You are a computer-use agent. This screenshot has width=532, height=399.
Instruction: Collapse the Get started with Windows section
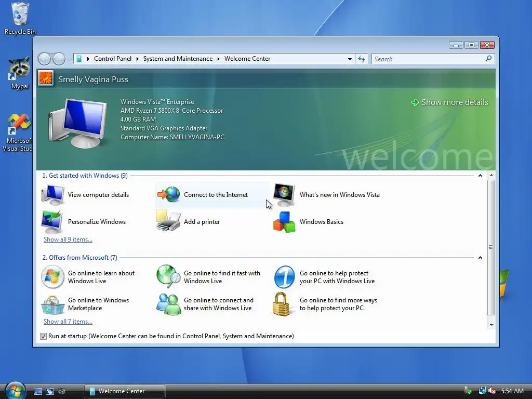480,176
